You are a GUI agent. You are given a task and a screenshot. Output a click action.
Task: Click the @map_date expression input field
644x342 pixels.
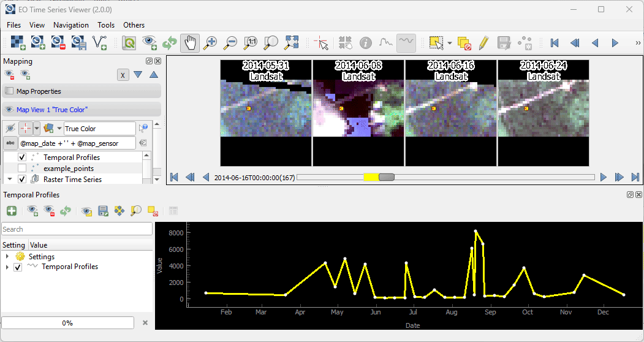(x=77, y=143)
